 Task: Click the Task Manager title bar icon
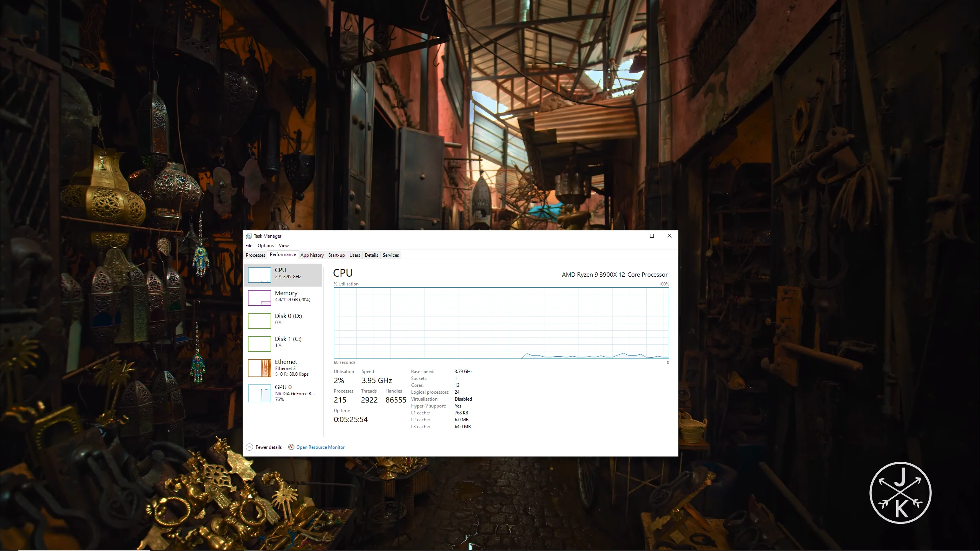(x=249, y=236)
